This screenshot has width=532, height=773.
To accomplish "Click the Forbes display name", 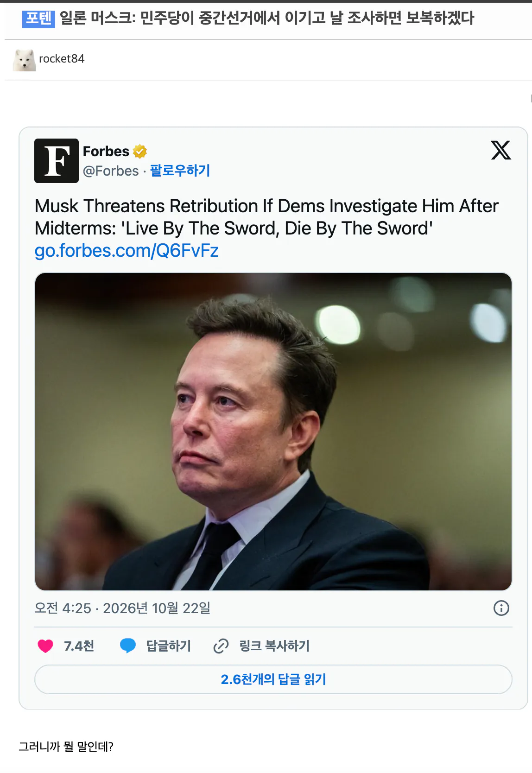I will (106, 152).
